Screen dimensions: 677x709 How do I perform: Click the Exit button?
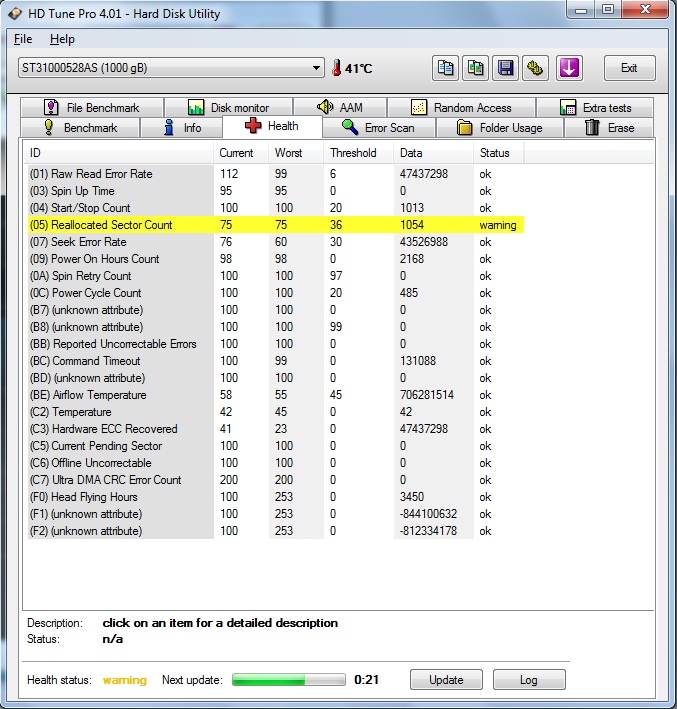(x=630, y=68)
